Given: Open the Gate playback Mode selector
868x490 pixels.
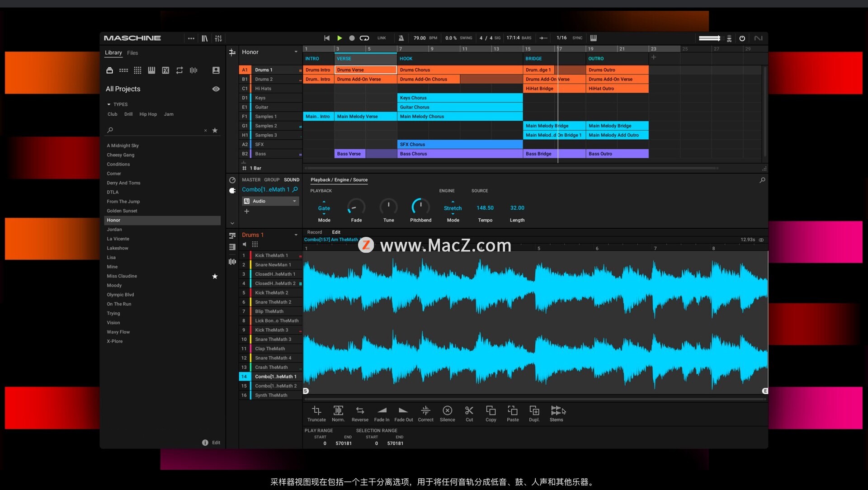Looking at the screenshot, I should click(x=324, y=208).
